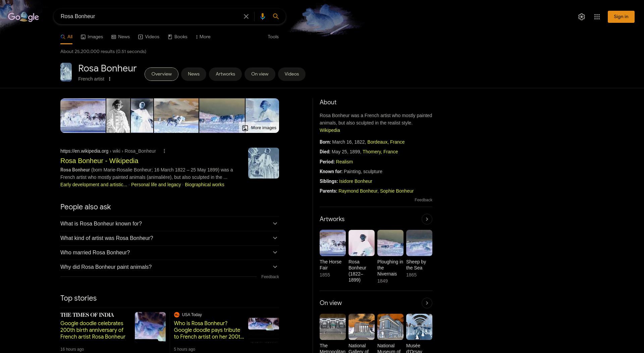Switch to the News search tab
This screenshot has height=353, width=644.
pyautogui.click(x=120, y=37)
